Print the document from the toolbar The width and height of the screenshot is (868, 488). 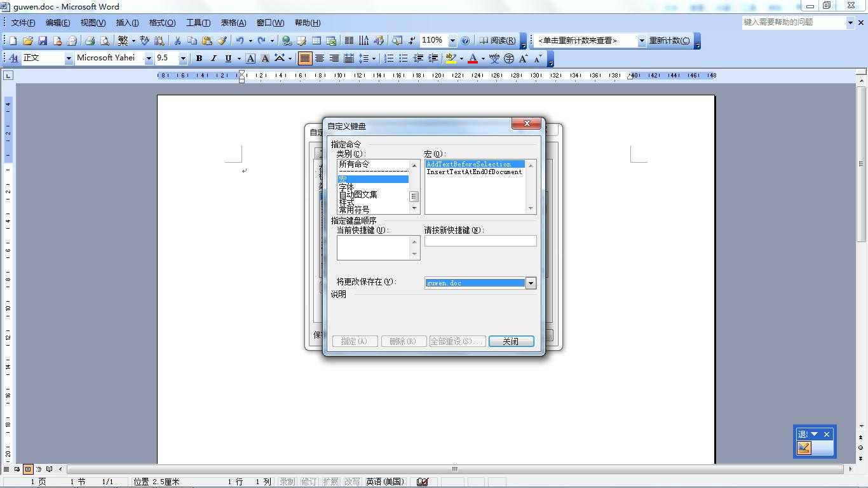[x=90, y=41]
